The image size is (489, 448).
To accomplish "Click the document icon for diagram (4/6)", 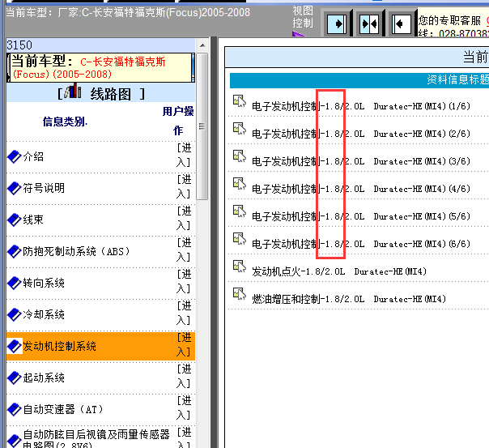I will pos(240,183).
